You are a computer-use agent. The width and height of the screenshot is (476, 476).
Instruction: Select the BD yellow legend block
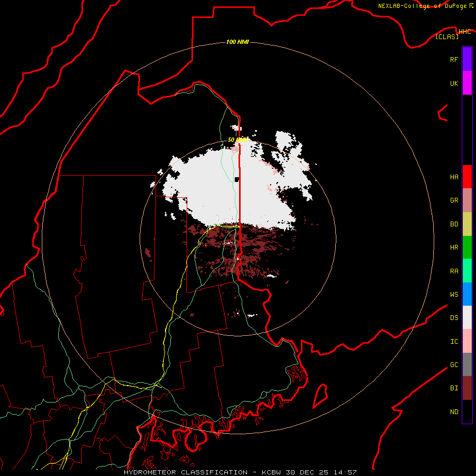(x=467, y=224)
